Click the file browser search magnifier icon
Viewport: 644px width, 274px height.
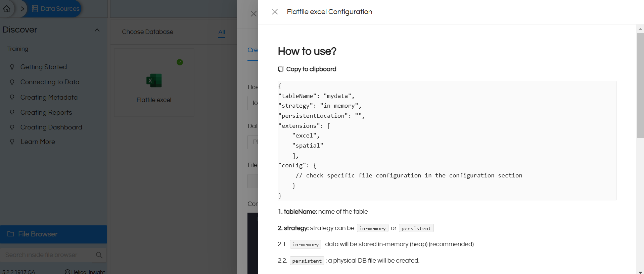(99, 255)
